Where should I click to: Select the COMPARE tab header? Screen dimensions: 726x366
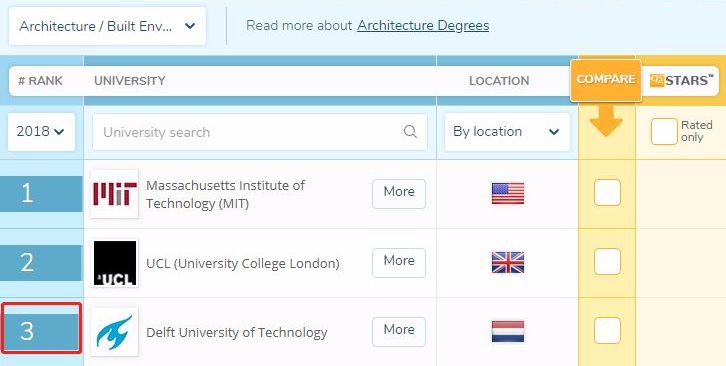point(606,80)
